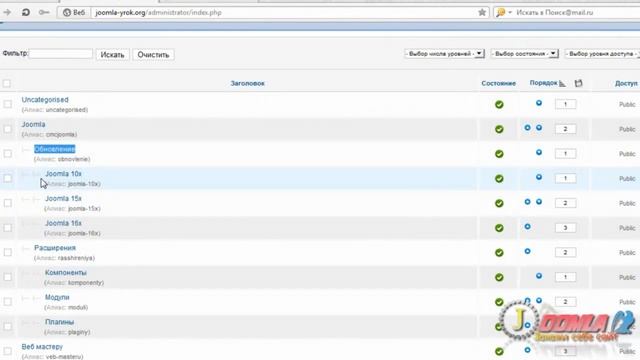Tick the Joomla category row checkbox
Viewport: 640px width, 360px height.
pos(7,129)
